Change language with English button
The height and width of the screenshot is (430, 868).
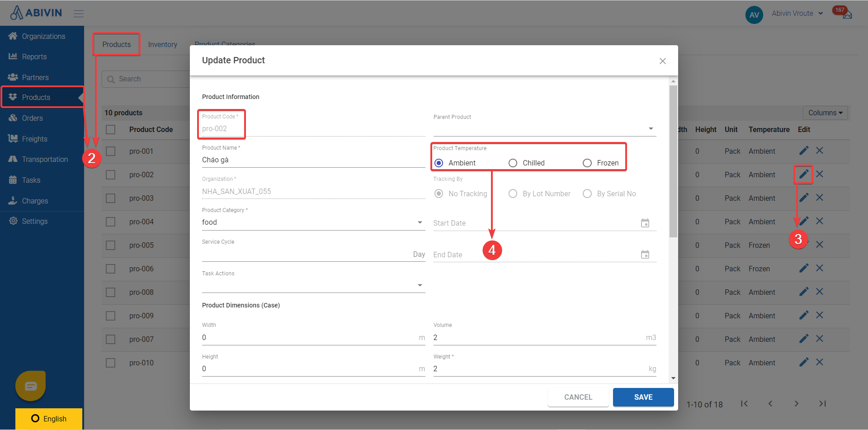click(49, 419)
